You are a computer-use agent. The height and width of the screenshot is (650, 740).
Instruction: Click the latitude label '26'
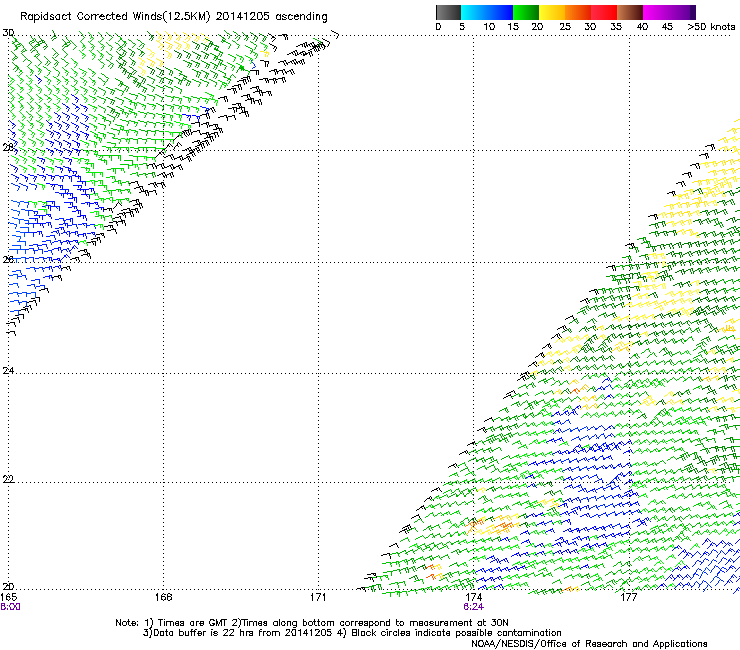pyautogui.click(x=8, y=260)
